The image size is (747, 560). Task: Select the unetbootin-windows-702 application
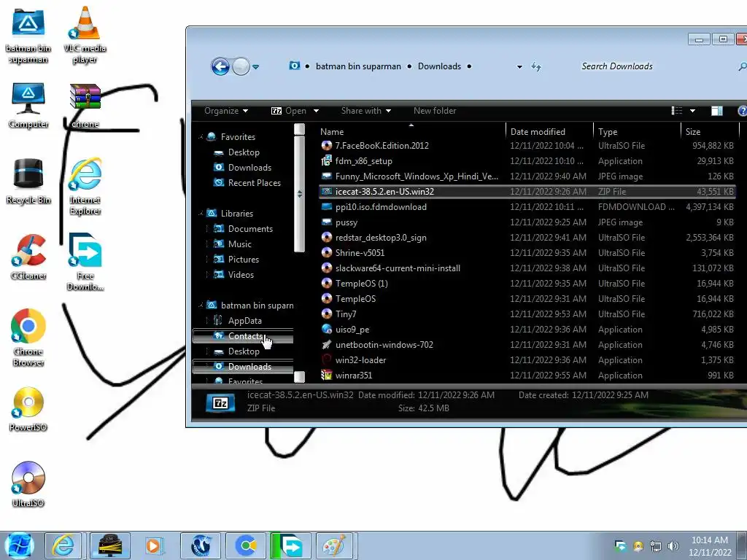[527, 345]
